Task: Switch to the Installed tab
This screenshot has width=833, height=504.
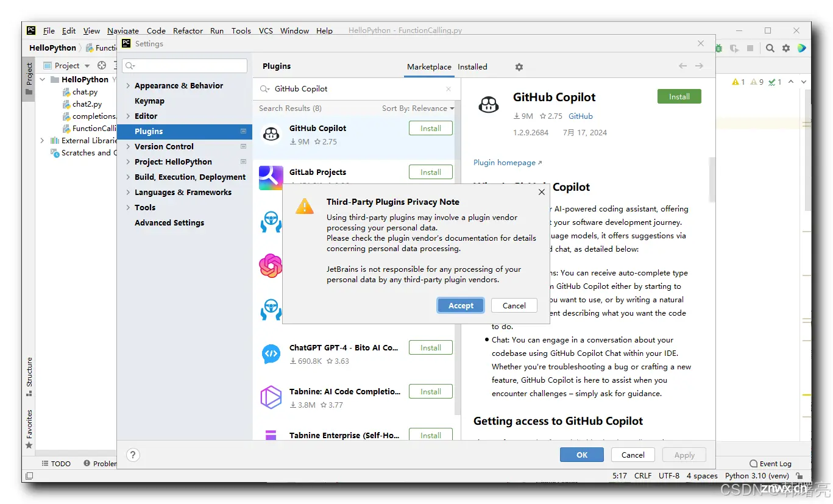Action: coord(472,66)
